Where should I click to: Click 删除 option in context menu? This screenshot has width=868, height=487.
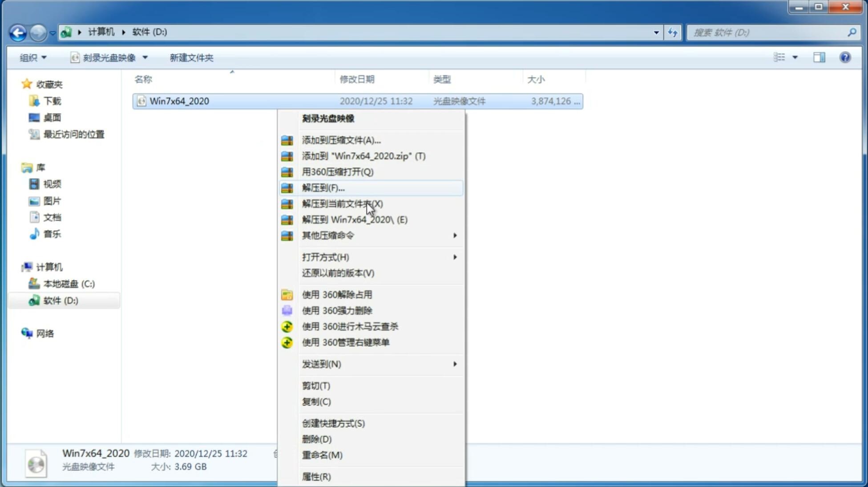point(317,438)
